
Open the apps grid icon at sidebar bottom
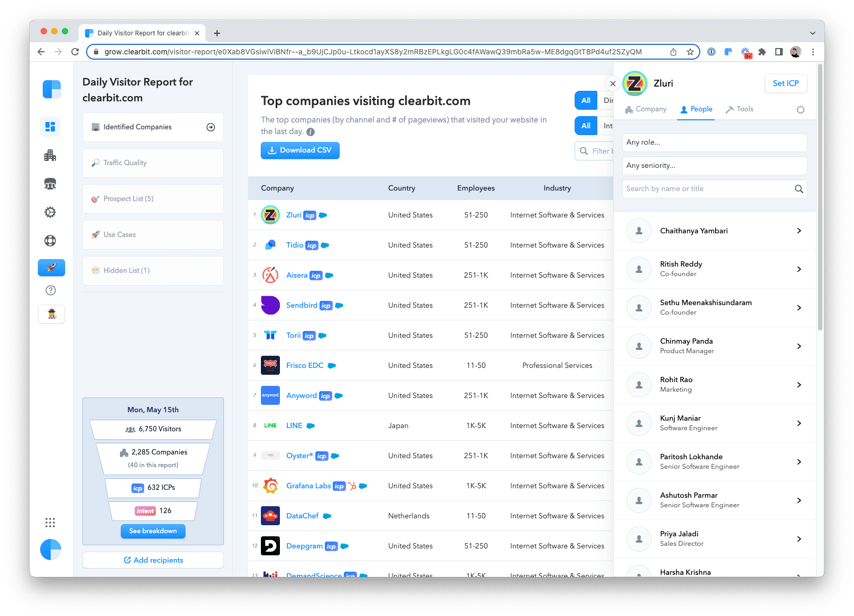50,522
